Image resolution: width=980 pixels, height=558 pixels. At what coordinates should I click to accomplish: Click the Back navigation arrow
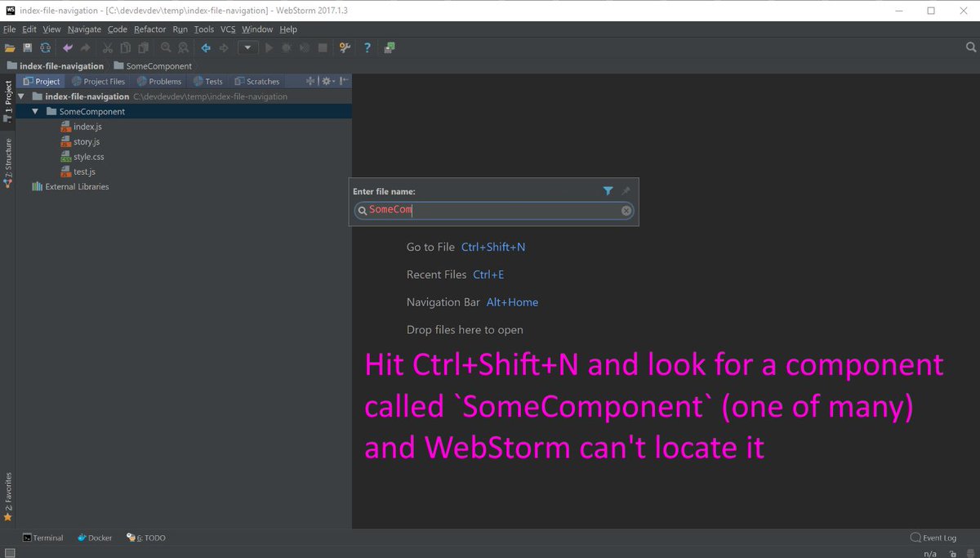tap(206, 48)
